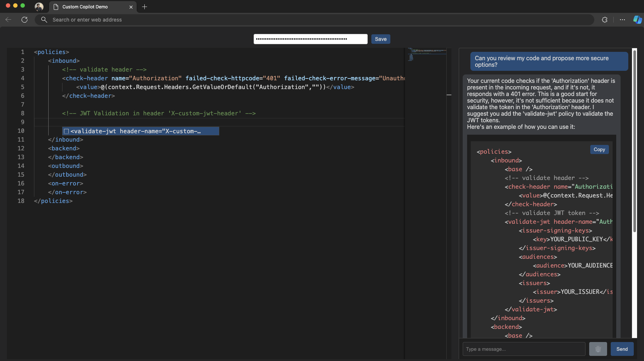The height and width of the screenshot is (361, 644).
Task: Open a new tab with the plus icon
Action: pyautogui.click(x=144, y=7)
